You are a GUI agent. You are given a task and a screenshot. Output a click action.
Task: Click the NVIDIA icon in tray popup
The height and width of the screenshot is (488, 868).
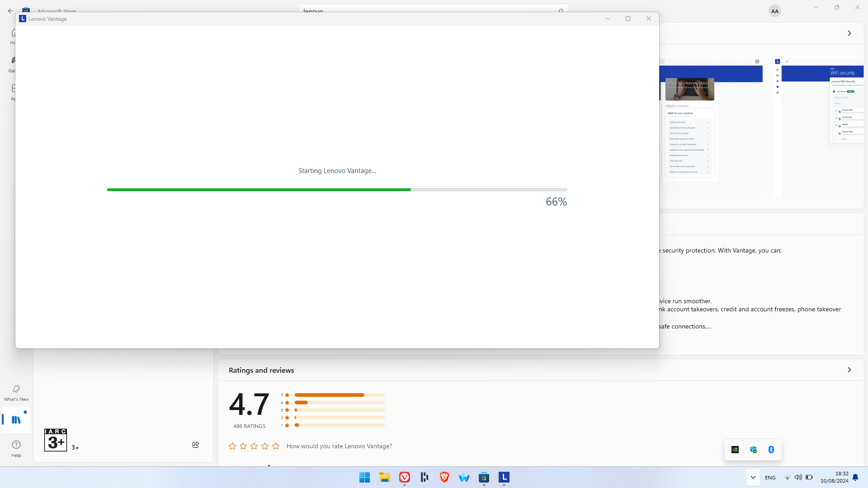point(735,450)
